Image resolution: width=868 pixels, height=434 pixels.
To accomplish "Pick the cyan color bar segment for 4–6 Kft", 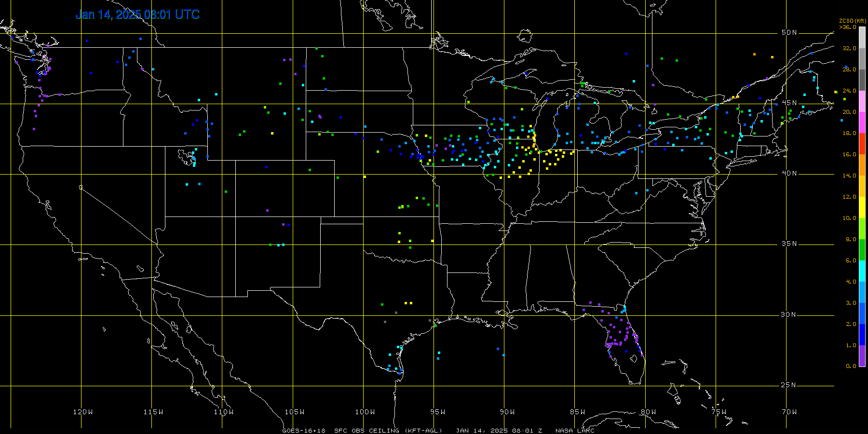I will click(862, 271).
